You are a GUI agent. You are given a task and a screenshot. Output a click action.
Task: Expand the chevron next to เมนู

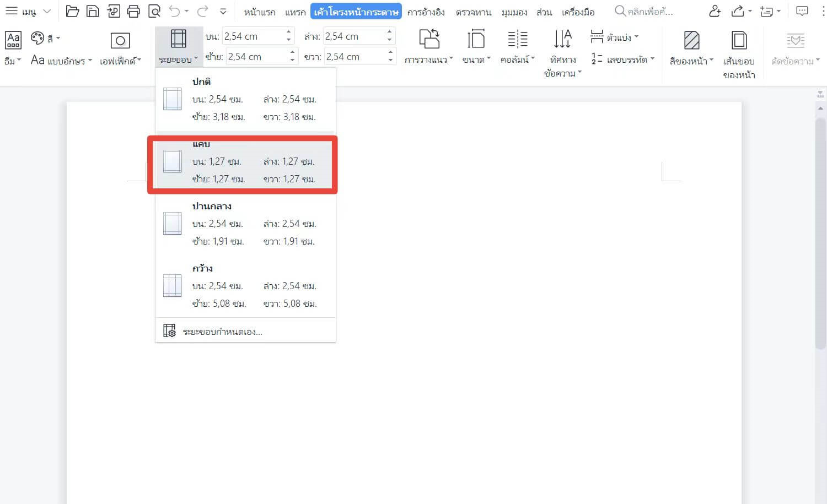coord(47,11)
